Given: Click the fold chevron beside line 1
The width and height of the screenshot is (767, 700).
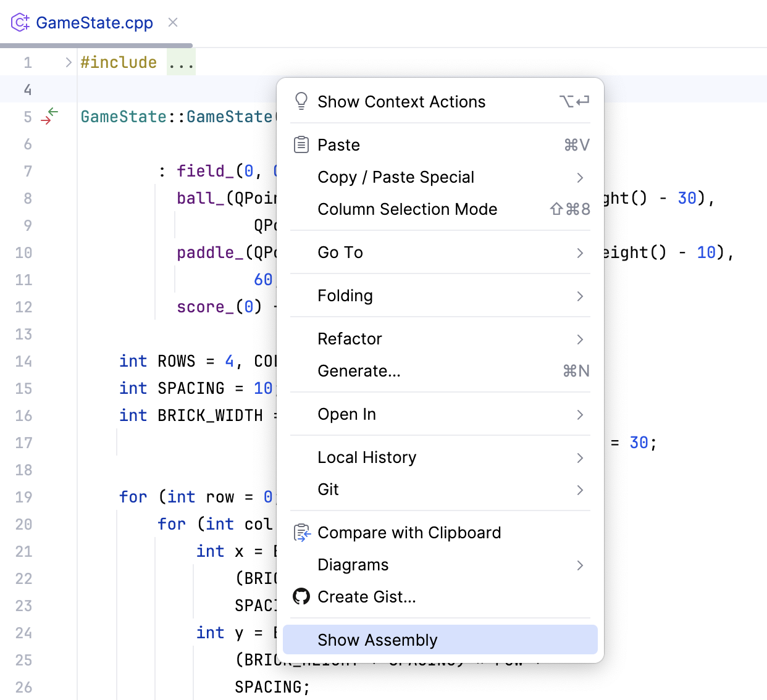Looking at the screenshot, I should pyautogui.click(x=67, y=62).
